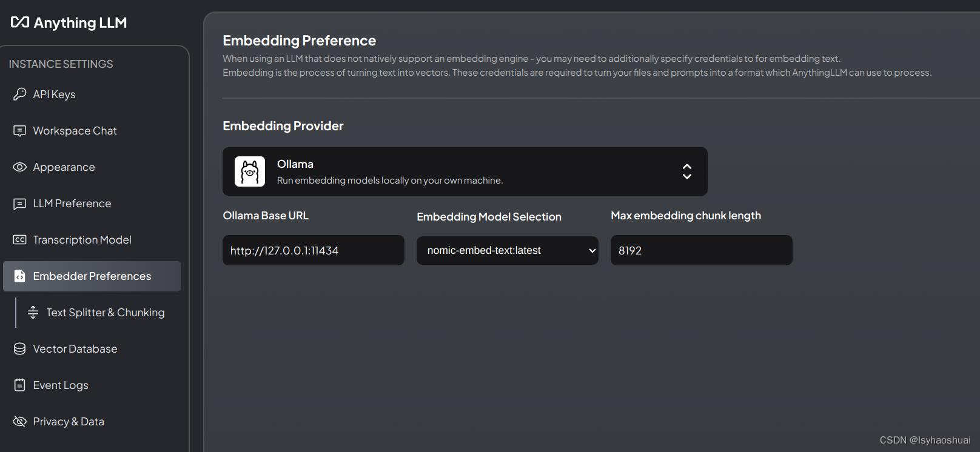The image size is (980, 452).
Task: Open Privacy & Data settings
Action: [92, 422]
